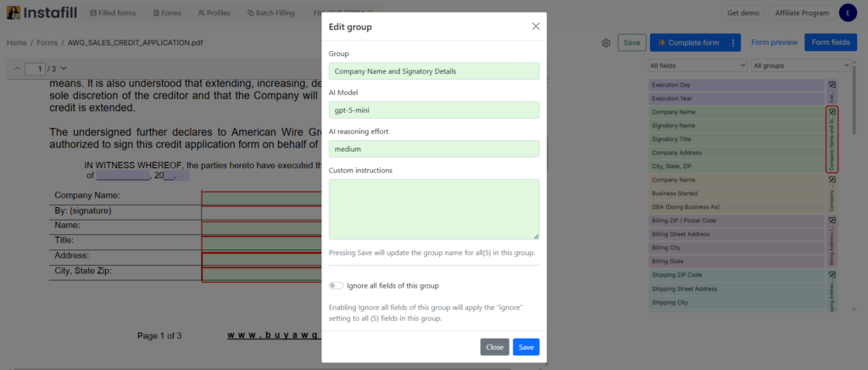Open Complete form three-dot options menu
This screenshot has width=868, height=370.
click(732, 42)
